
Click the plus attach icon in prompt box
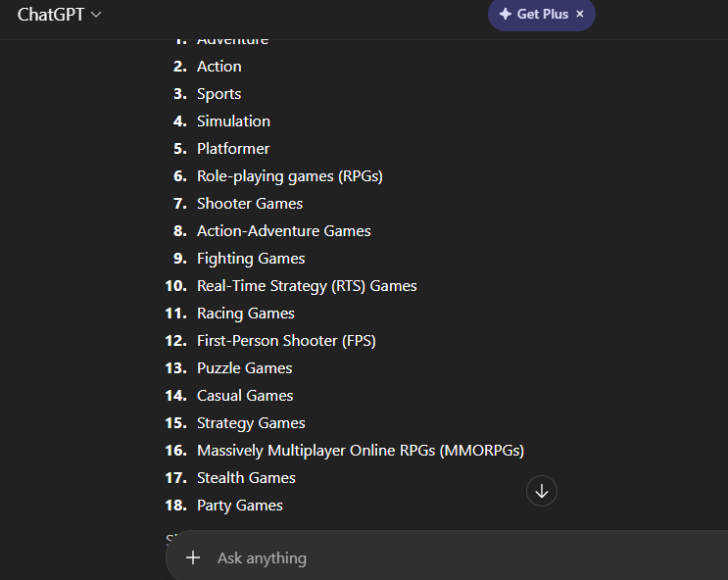tap(193, 557)
